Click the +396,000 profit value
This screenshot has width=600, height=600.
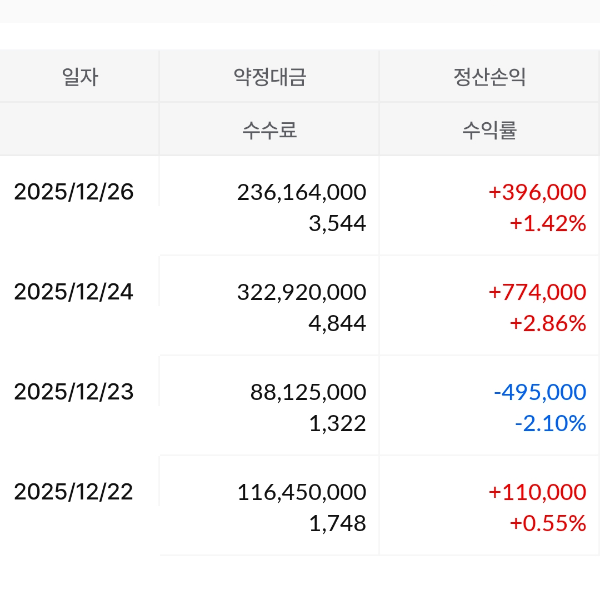tap(537, 192)
